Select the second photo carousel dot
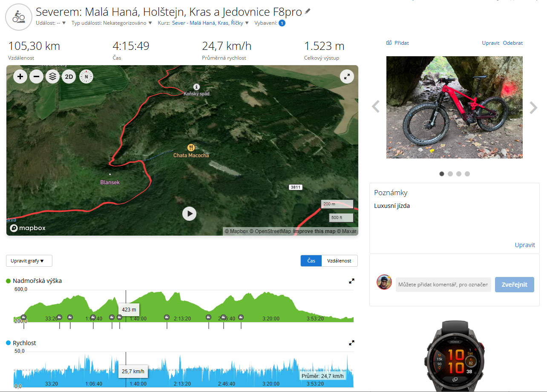 click(450, 174)
